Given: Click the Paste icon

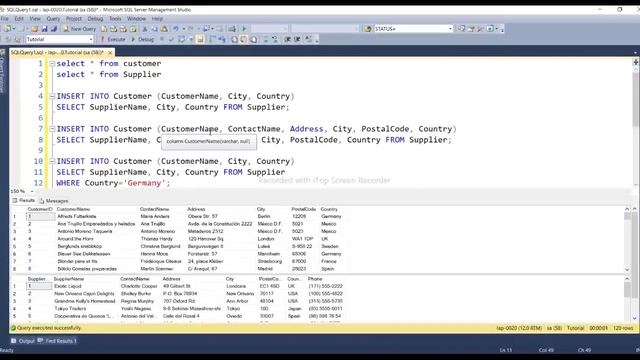Looking at the screenshot, I should [x=164, y=29].
